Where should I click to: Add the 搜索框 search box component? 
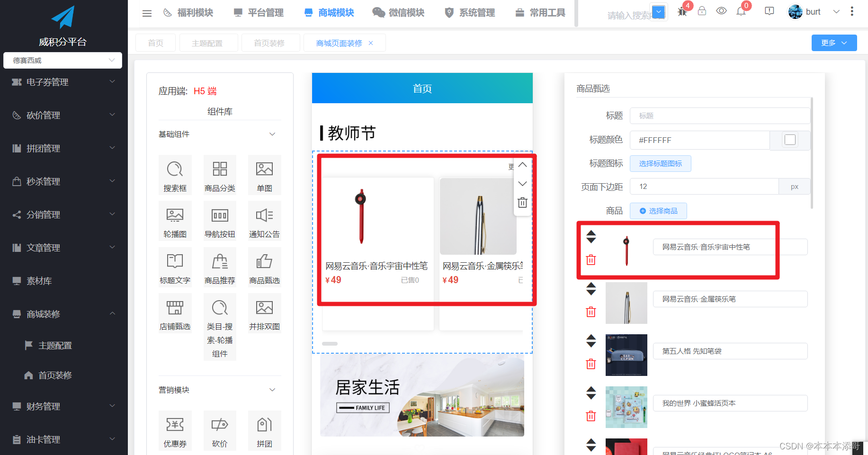(175, 175)
